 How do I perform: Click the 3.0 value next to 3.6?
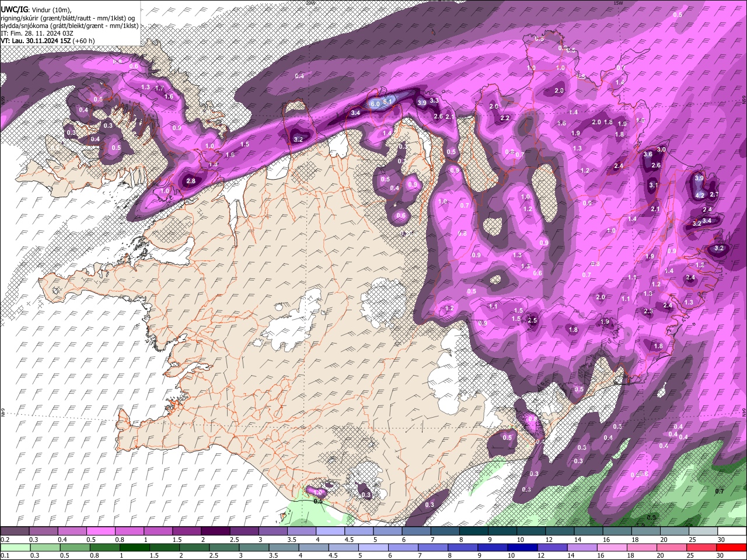click(661, 150)
